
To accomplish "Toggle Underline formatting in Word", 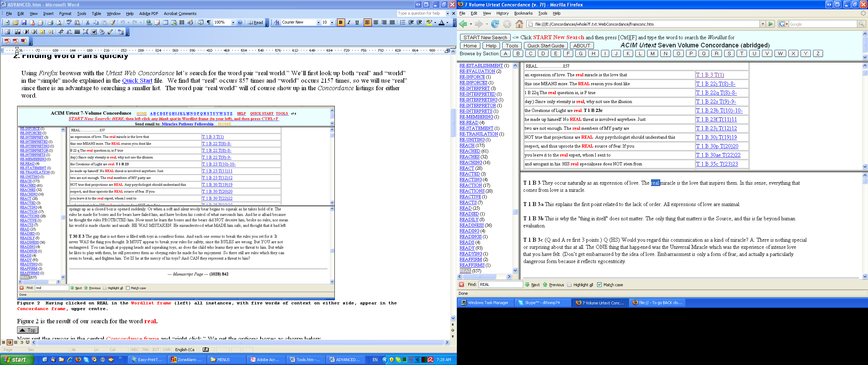I will click(x=357, y=22).
